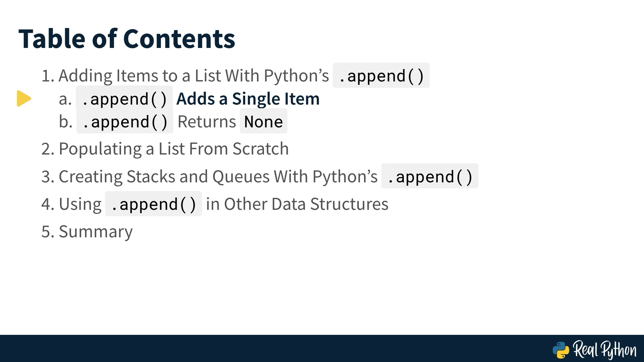This screenshot has width=644, height=362.
Task: Click .append() code tag in item 4
Action: point(153,204)
